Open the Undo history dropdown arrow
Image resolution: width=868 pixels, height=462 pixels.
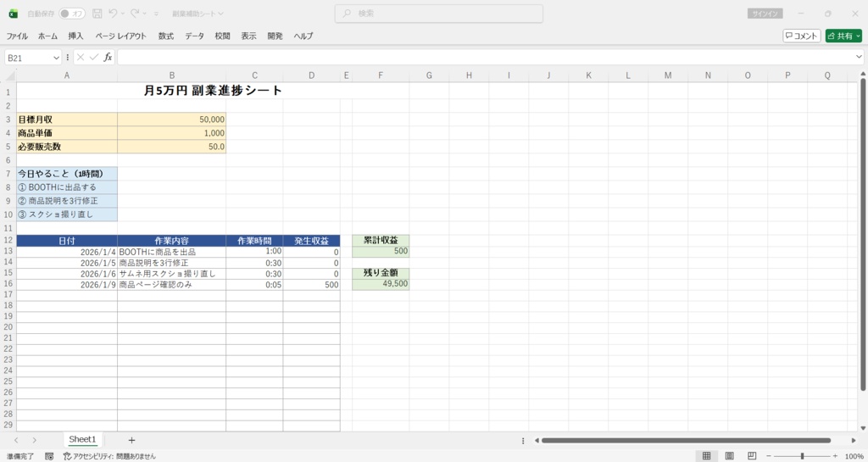click(122, 14)
